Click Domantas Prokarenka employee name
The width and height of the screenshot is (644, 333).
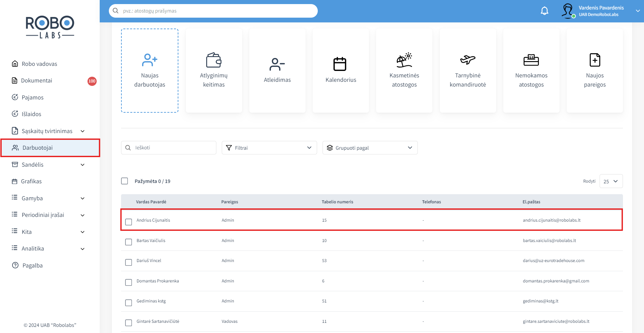point(158,281)
